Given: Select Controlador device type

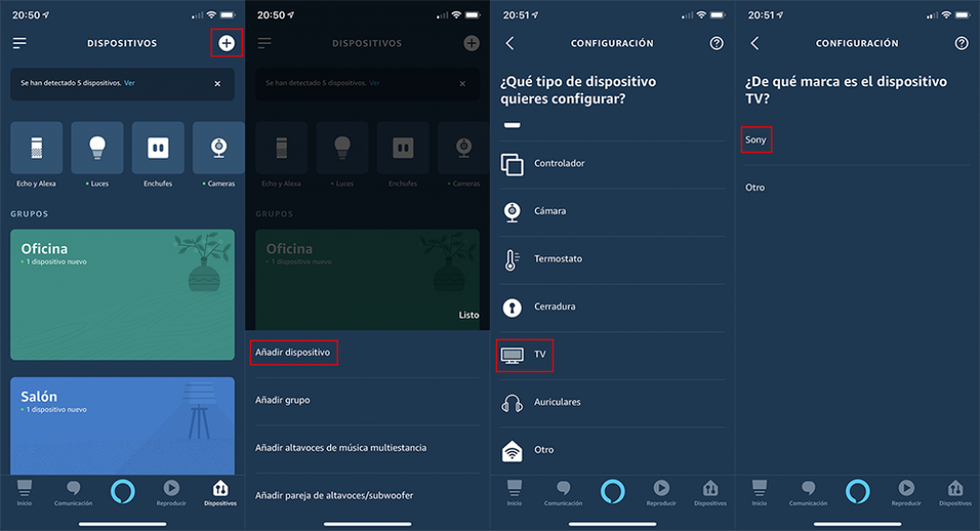Looking at the screenshot, I should (x=612, y=164).
